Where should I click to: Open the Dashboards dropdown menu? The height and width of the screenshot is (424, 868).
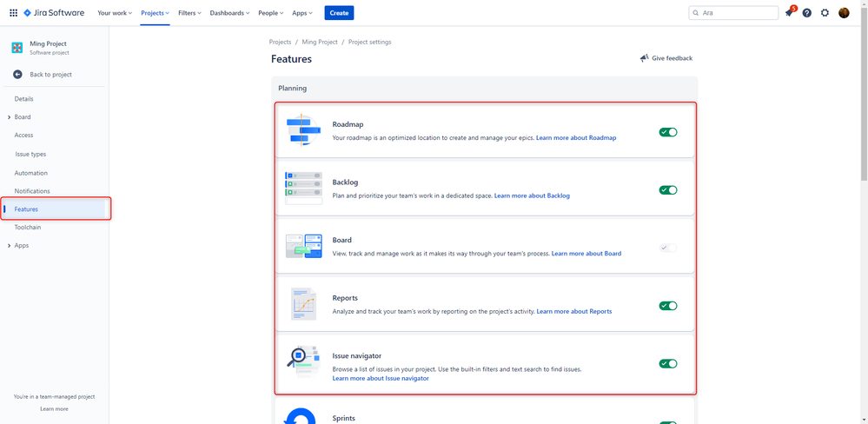point(229,13)
